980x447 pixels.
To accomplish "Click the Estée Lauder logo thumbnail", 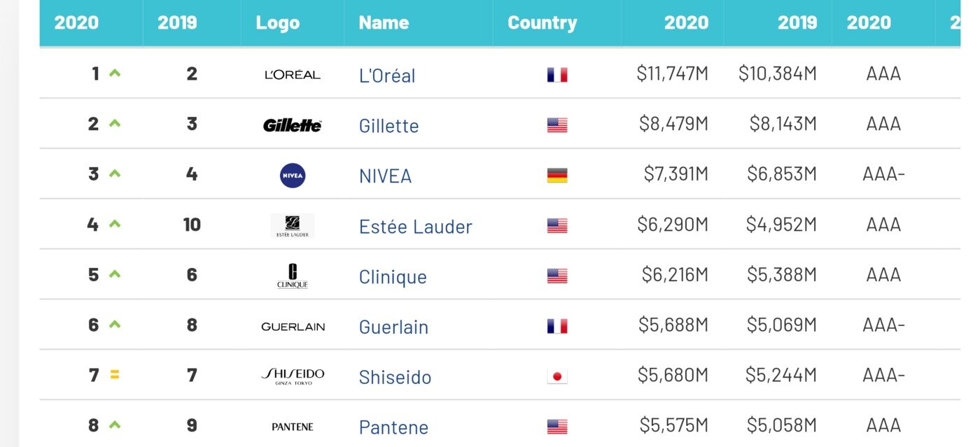I will click(x=293, y=226).
